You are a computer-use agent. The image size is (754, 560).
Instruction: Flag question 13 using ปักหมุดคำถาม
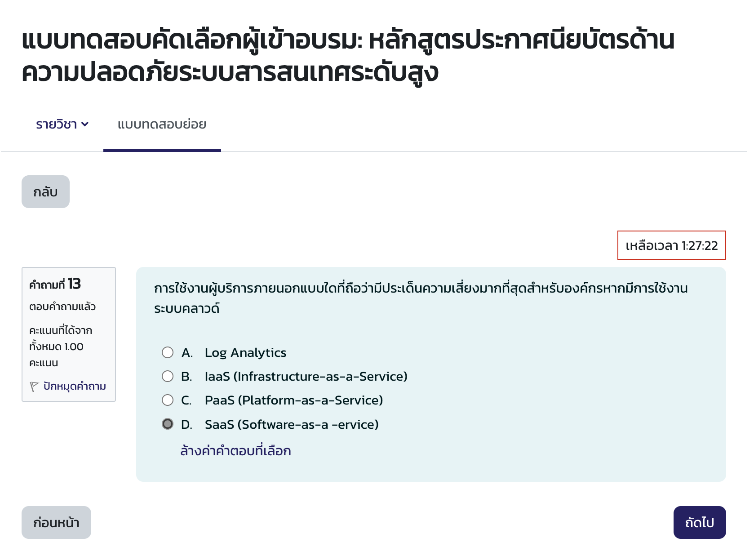[74, 386]
